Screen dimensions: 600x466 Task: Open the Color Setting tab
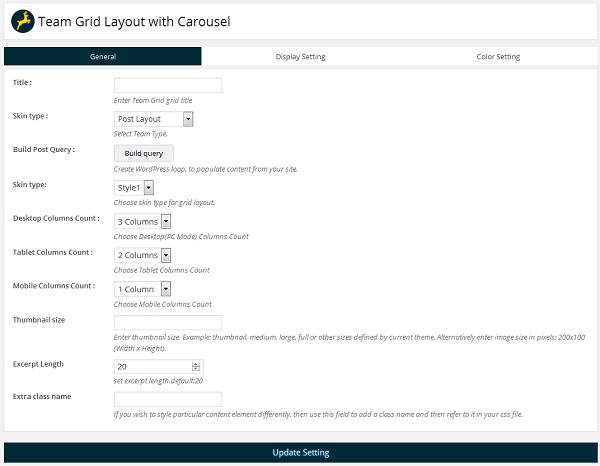pos(498,57)
